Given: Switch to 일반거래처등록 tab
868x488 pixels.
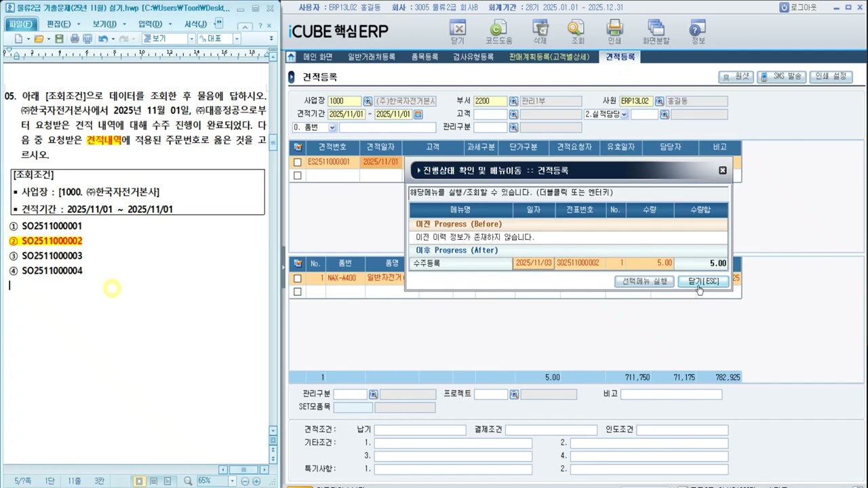Looking at the screenshot, I should (x=371, y=57).
